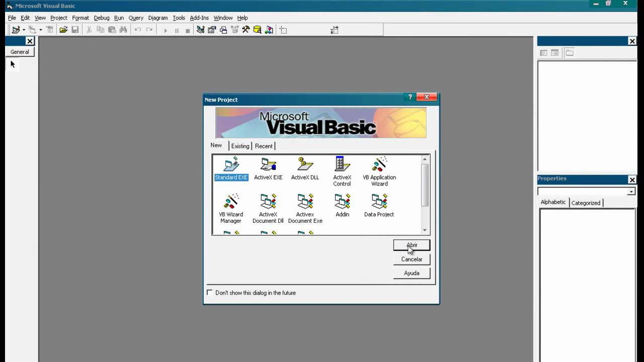Click the Add Standard EXE Project toolbar icon
Viewport: 644px width, 362px height.
point(16,30)
